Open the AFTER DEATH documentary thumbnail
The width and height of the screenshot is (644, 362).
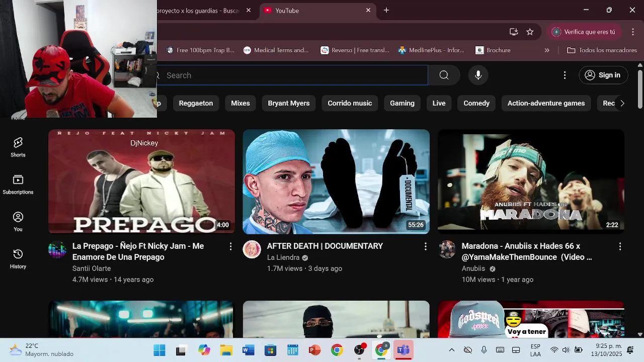point(336,182)
